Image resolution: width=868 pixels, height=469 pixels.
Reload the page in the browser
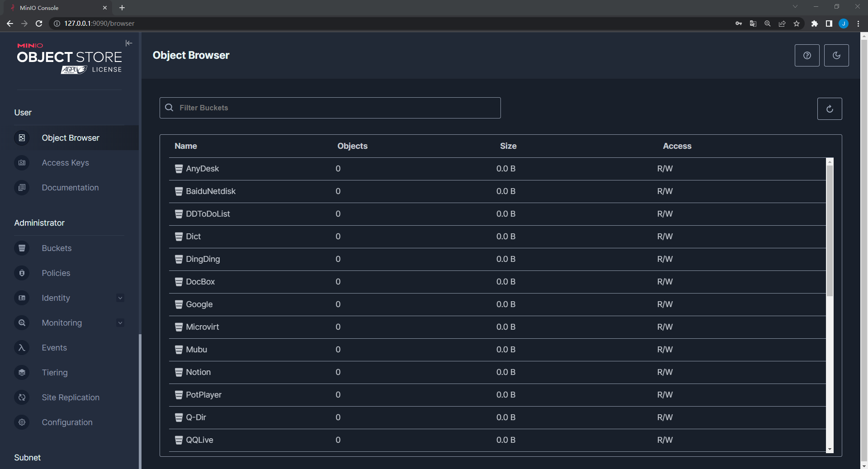click(x=39, y=24)
